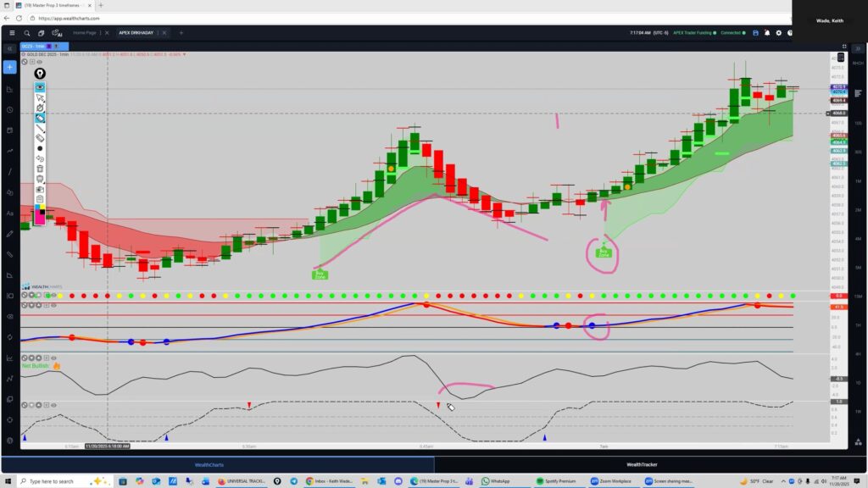Screen dimensions: 868x488
Task: Click the search magnifier icon in top bar
Action: pyautogui.click(x=28, y=33)
